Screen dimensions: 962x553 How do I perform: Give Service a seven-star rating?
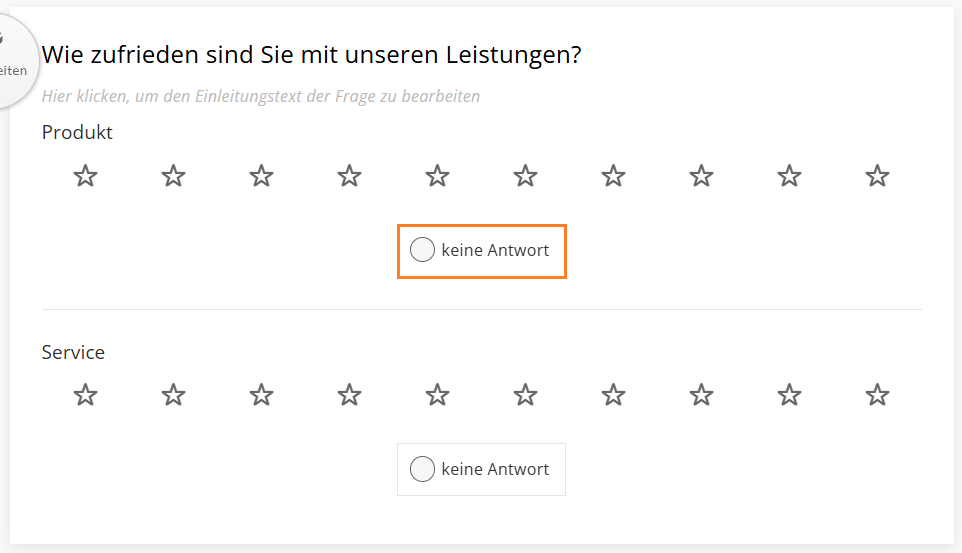(x=614, y=395)
